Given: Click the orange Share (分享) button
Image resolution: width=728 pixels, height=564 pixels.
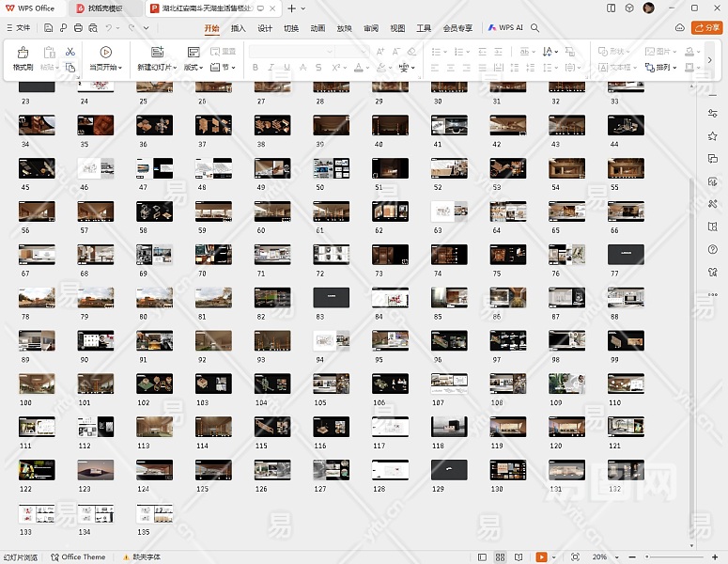Looking at the screenshot, I should coord(706,28).
